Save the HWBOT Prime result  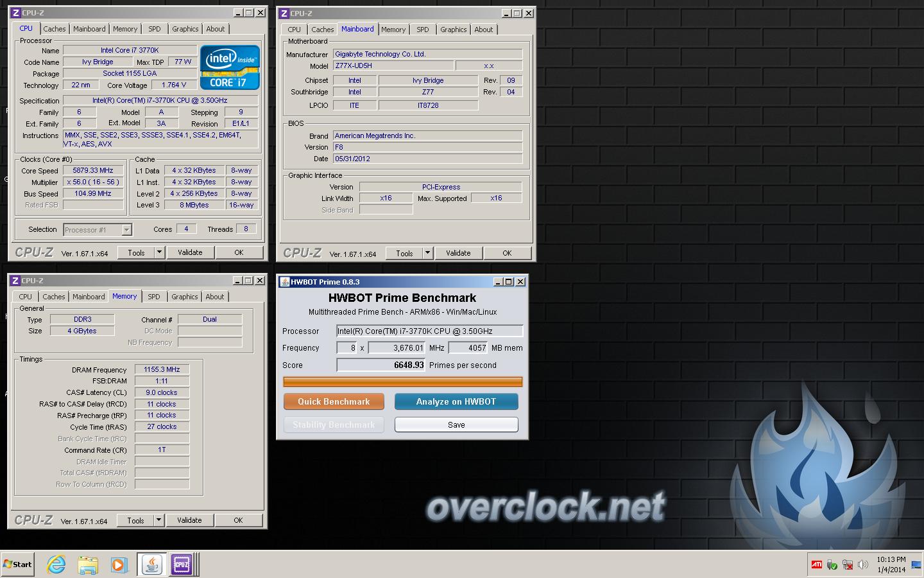456,425
